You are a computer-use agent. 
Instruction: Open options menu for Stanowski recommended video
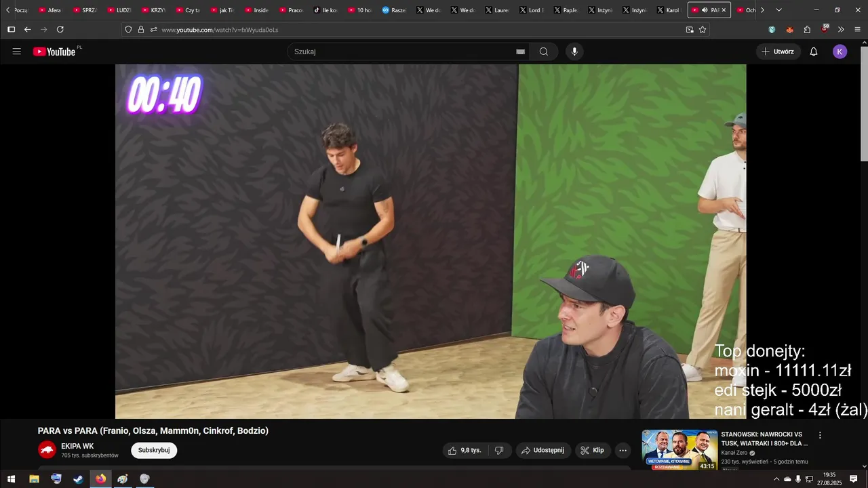coord(819,435)
